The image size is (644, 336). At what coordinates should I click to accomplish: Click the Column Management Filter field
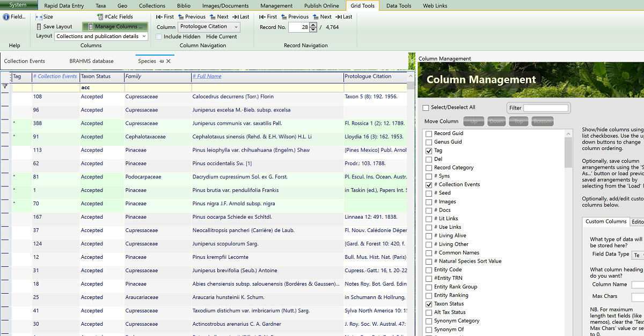coord(546,108)
